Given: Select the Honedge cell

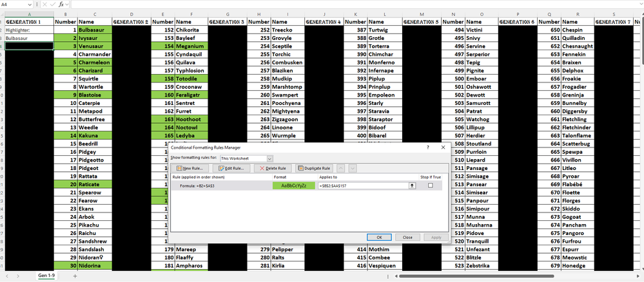Looking at the screenshot, I should (x=578, y=265).
